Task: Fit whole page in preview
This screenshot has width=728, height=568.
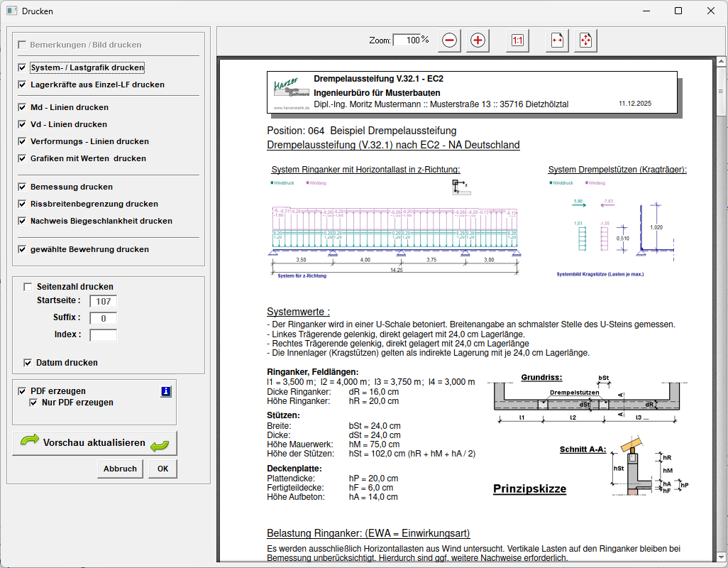Action: click(x=585, y=40)
